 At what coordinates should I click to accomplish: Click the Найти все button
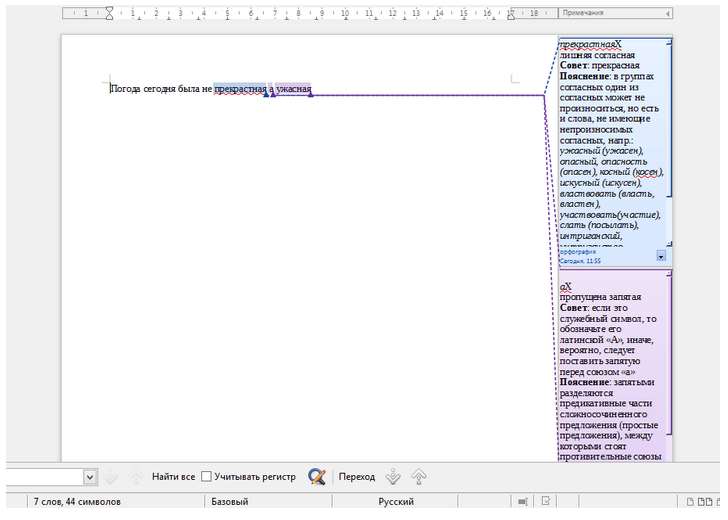tap(173, 477)
